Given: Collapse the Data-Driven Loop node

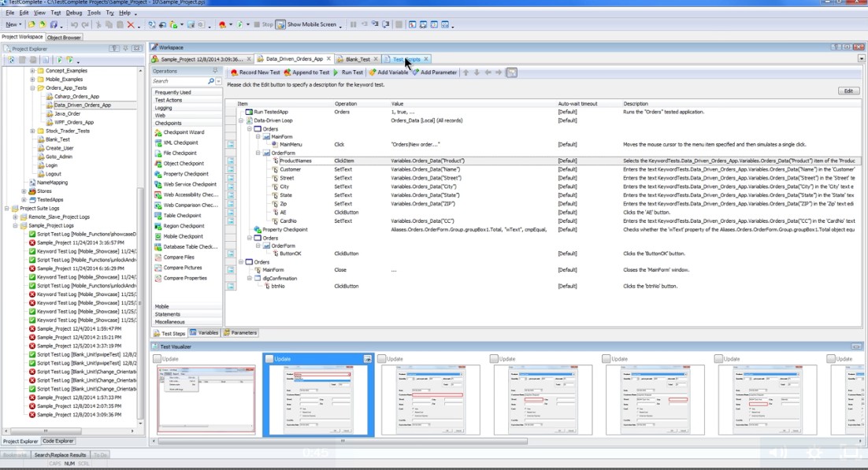Looking at the screenshot, I should (x=241, y=120).
